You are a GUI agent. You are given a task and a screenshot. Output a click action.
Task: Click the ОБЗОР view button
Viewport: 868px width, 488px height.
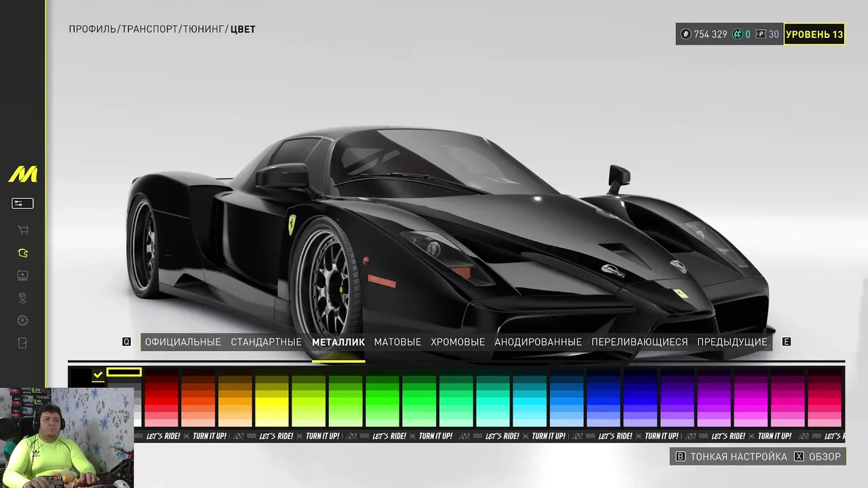coord(825,457)
